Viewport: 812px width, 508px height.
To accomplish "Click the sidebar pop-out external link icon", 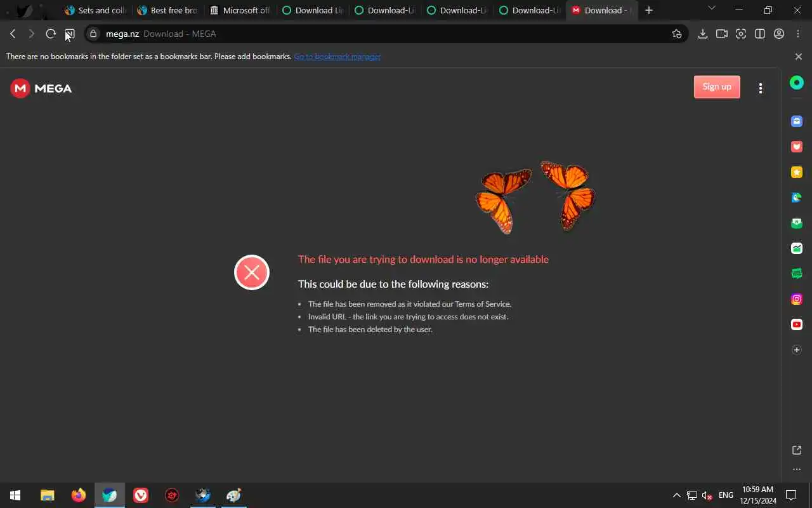I will coord(797,450).
